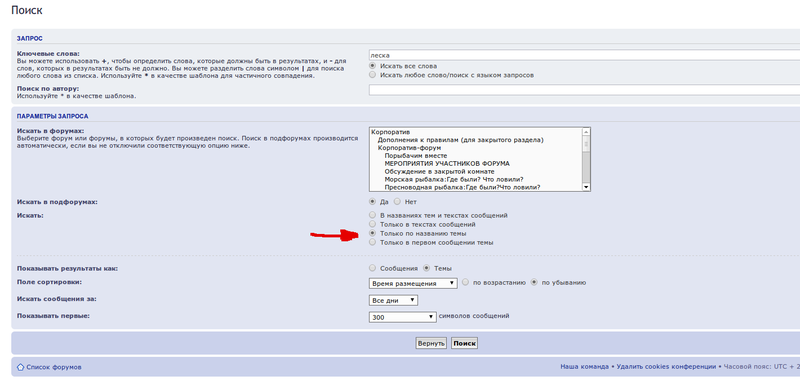Set sort order 'по убыванию'

coord(534,282)
